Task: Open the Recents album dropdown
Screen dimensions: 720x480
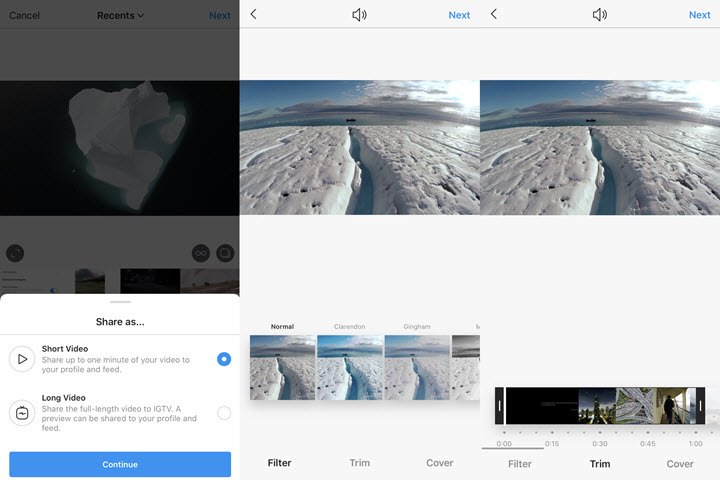Action: click(120, 16)
